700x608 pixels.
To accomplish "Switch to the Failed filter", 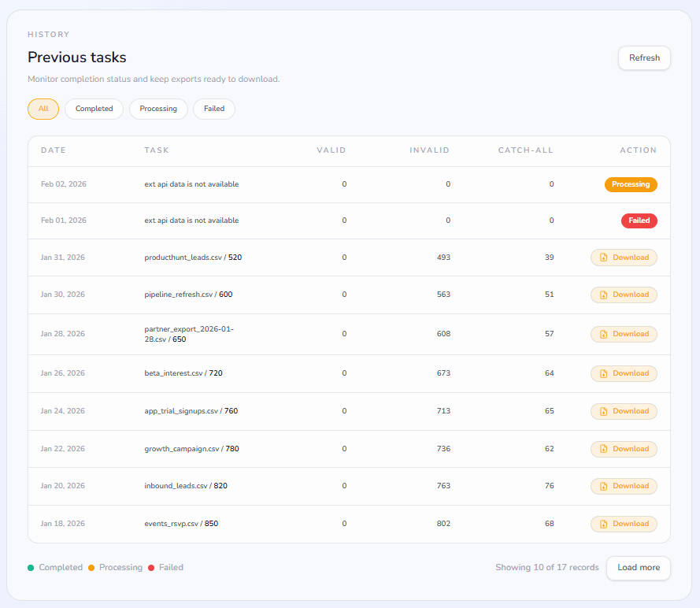I will point(214,109).
